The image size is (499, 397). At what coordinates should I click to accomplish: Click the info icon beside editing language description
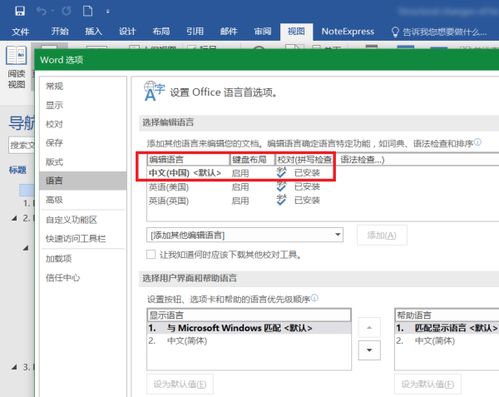pos(478,142)
